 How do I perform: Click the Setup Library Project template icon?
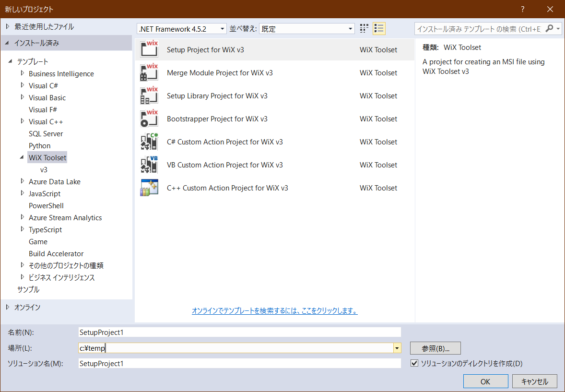(x=149, y=95)
